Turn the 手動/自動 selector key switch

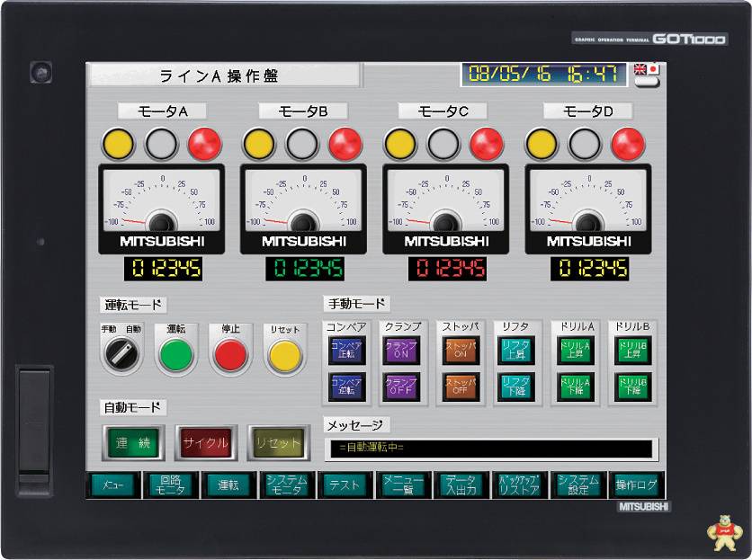pyautogui.click(x=121, y=355)
